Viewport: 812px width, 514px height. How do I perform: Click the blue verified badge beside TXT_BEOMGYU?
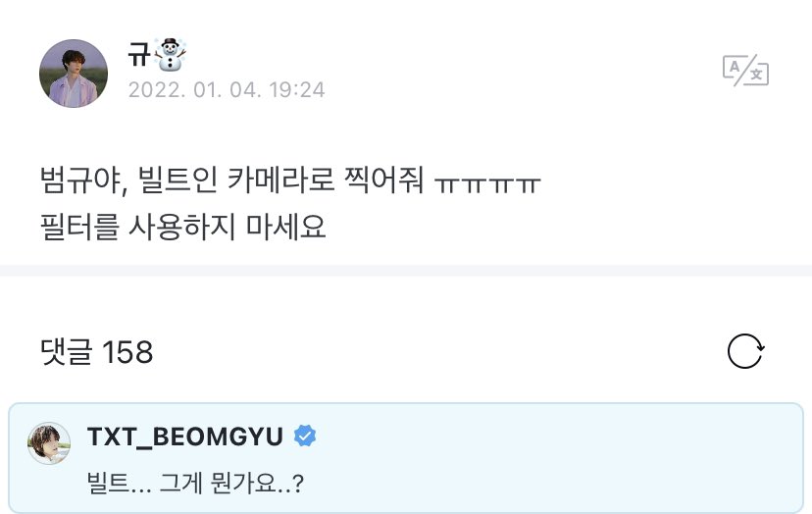(x=305, y=436)
